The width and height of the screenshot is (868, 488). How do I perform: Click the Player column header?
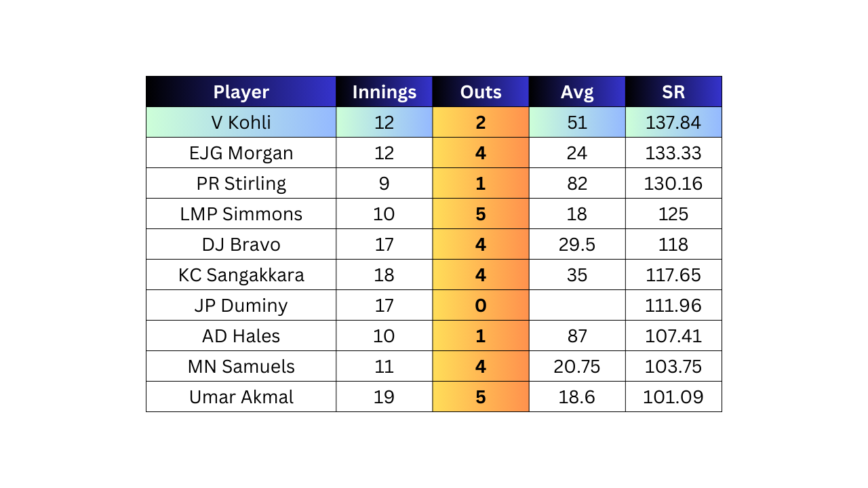click(x=241, y=91)
